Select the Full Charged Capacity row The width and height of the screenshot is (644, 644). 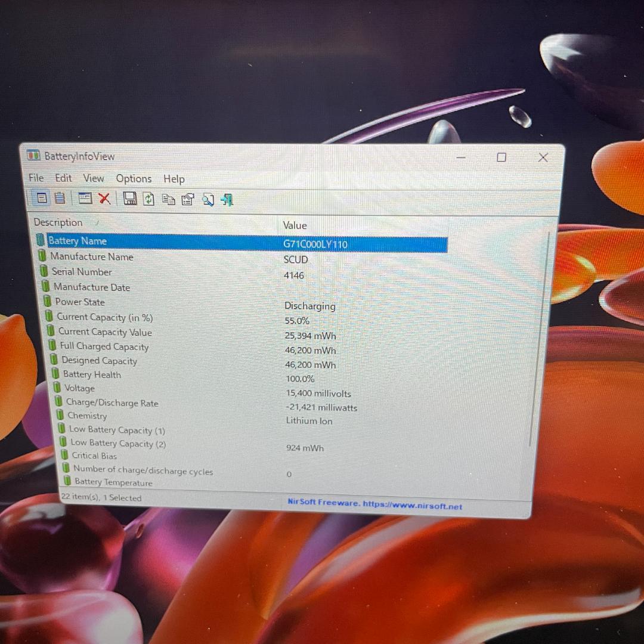[104, 346]
